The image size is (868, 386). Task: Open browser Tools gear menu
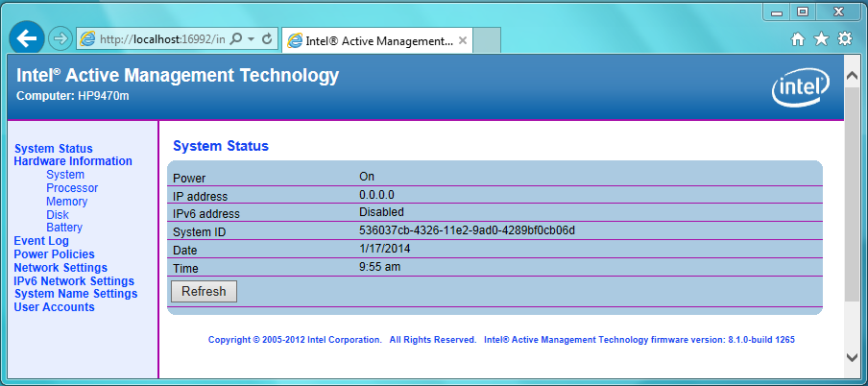pyautogui.click(x=844, y=38)
